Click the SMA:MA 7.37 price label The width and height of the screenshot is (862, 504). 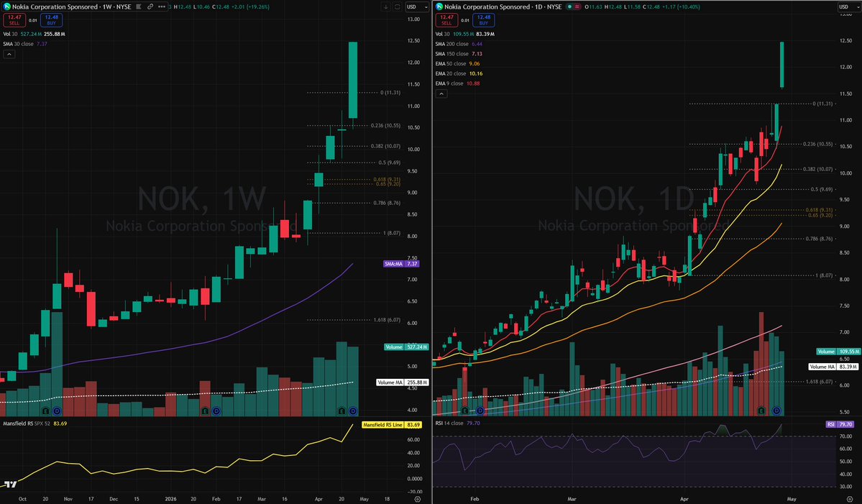point(401,264)
